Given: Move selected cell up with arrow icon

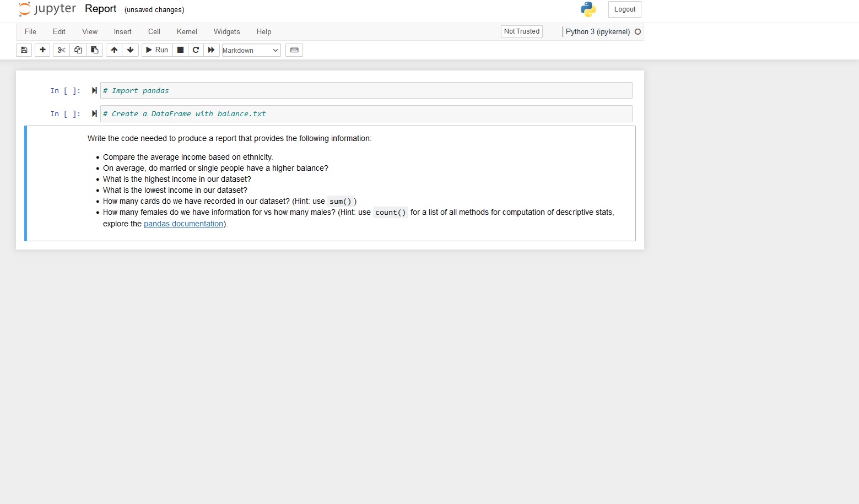Looking at the screenshot, I should click(114, 50).
